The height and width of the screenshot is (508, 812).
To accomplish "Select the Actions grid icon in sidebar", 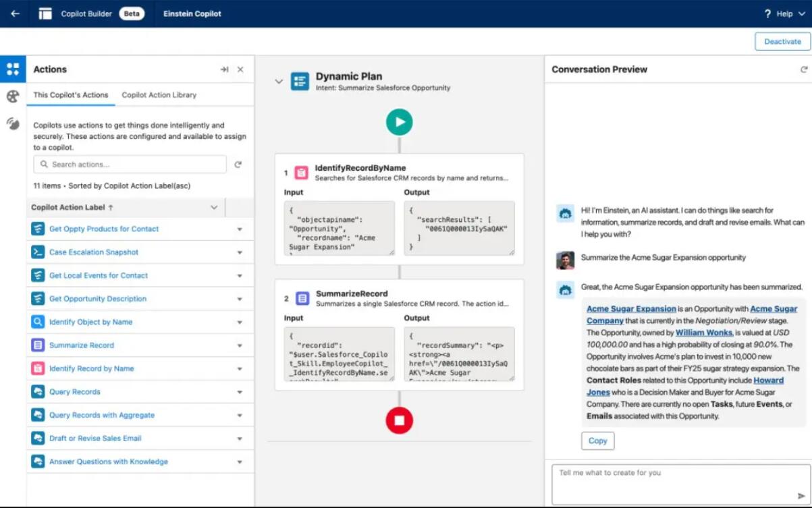I will (x=13, y=69).
